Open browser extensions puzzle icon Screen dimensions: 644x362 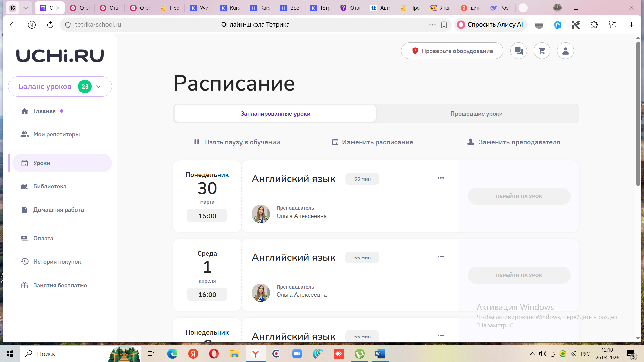[594, 25]
